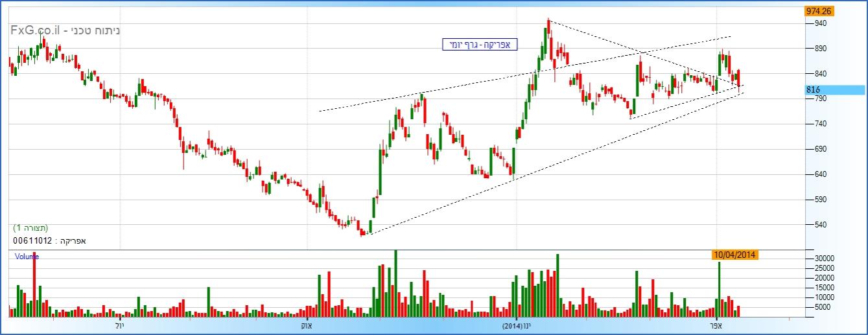Click the אפריקה : 00611012 ticker label
Image resolution: width=868 pixels, height=335 pixels.
[49, 240]
